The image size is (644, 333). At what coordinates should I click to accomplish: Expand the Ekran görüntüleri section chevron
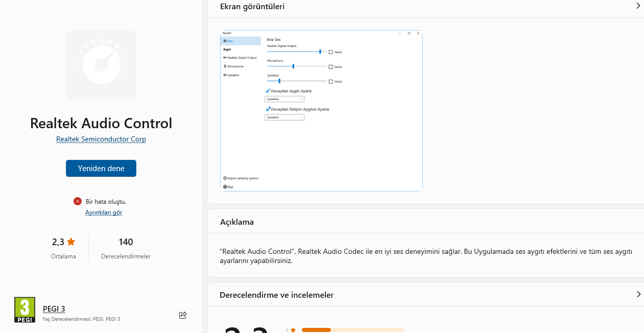(x=638, y=6)
